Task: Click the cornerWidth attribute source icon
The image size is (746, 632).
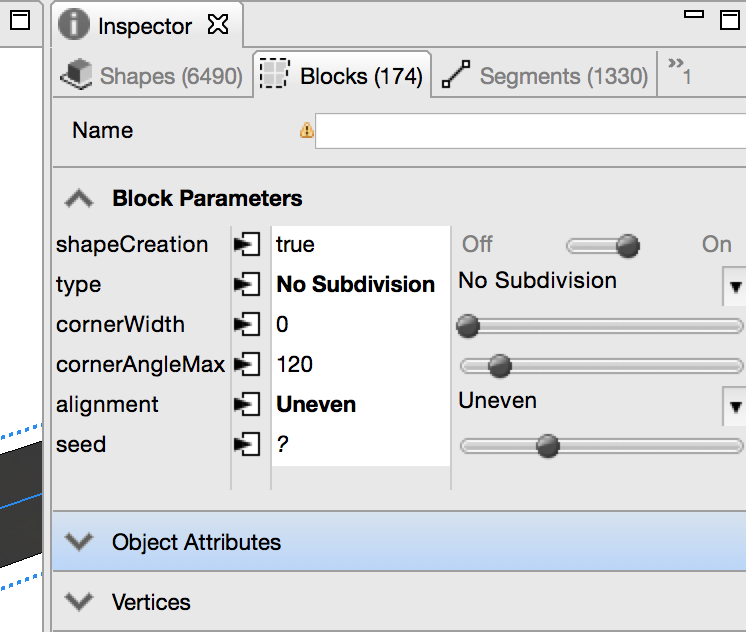Action: pyautogui.click(x=245, y=324)
